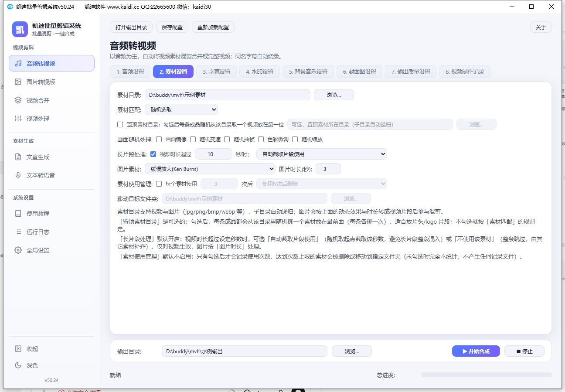The height and width of the screenshot is (392, 565).
Task: Tick the 随机抽帧 checkbox
Action: click(x=227, y=140)
